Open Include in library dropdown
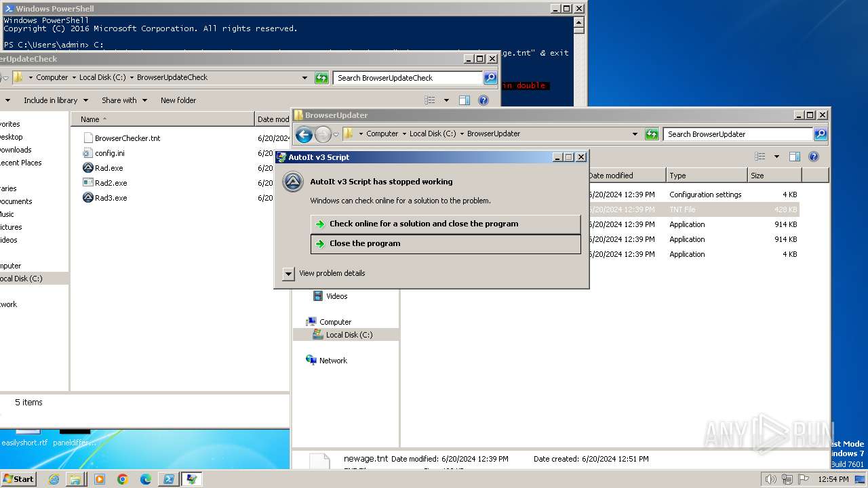 56,100
